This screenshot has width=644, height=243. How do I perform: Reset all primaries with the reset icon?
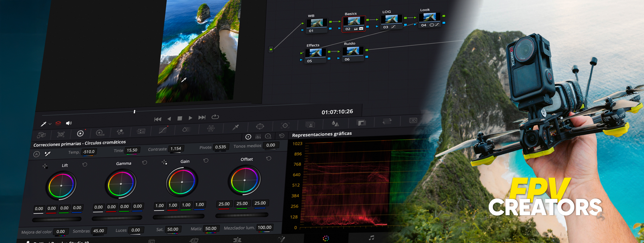coord(282,135)
